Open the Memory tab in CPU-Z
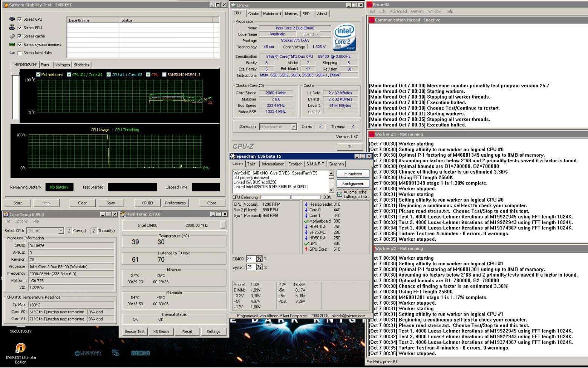Image resolution: width=588 pixels, height=368 pixels. [291, 14]
